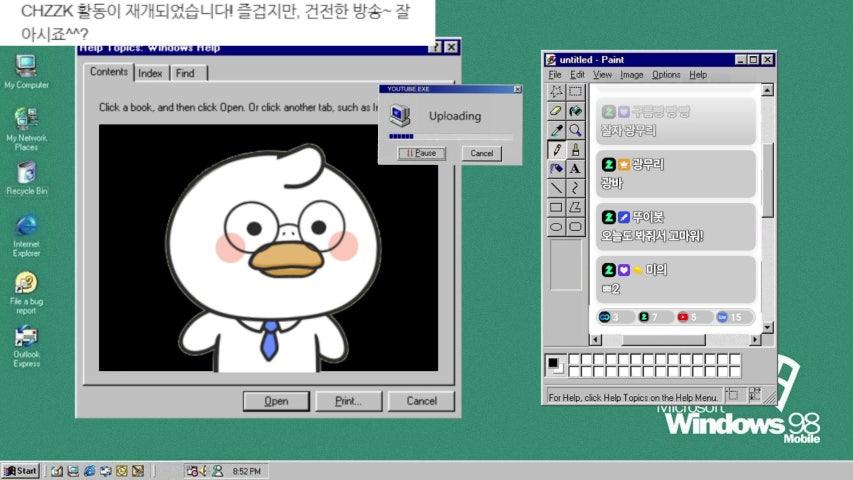
Task: Select the rectangular Select tool in Paint
Action: pos(575,91)
